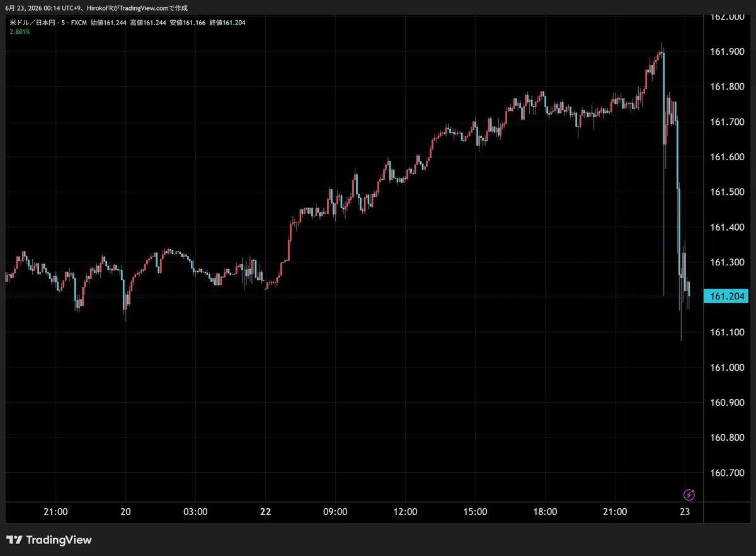Viewport: 756px width, 556px height.
Task: Click the 米ドル／日本円 symbol title
Action: pos(33,23)
